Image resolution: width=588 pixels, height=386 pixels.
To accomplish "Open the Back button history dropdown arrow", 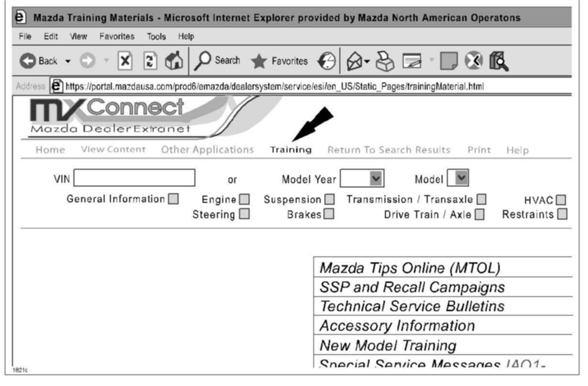I will [67, 61].
